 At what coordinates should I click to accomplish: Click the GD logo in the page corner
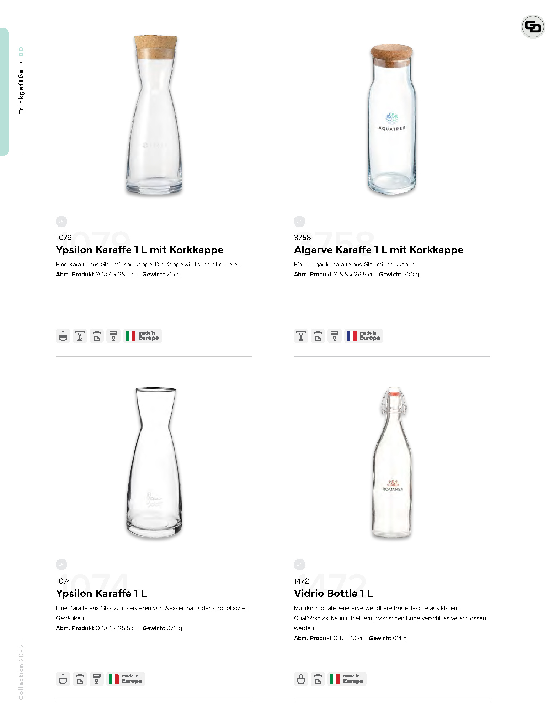(x=533, y=27)
